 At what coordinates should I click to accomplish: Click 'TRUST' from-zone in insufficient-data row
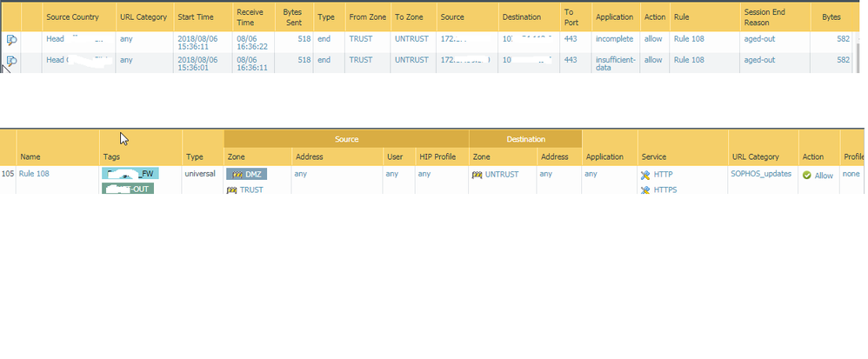361,60
